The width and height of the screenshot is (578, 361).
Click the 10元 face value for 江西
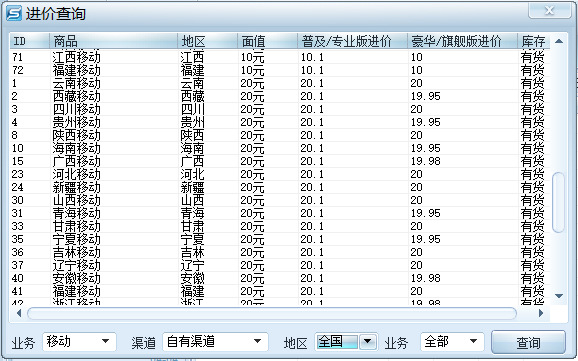(x=253, y=57)
